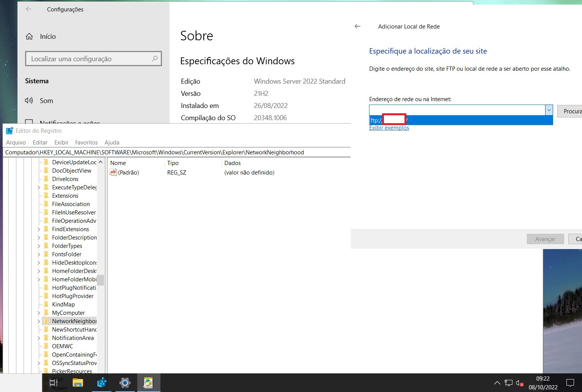Image resolution: width=582 pixels, height=392 pixels.
Task: Open Registry Editor taskbar icon
Action: tap(101, 382)
